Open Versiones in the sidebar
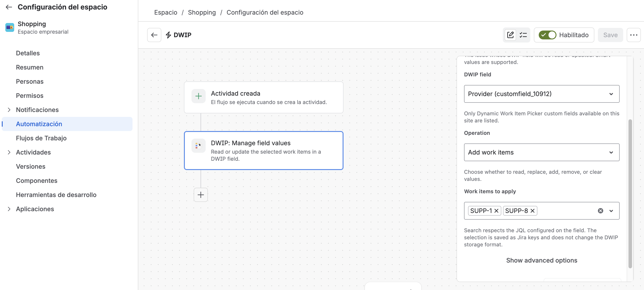The height and width of the screenshot is (290, 644). click(x=31, y=167)
